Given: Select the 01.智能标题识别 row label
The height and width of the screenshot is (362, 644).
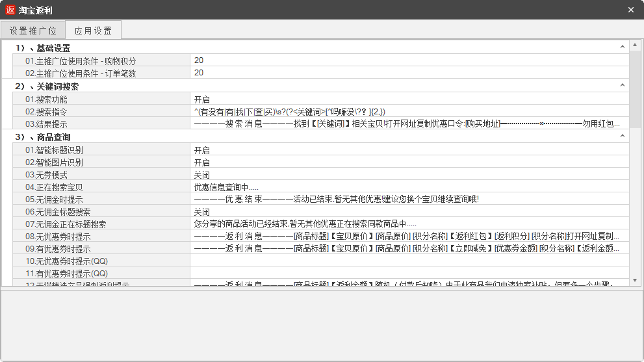Looking at the screenshot, I should (54, 150).
